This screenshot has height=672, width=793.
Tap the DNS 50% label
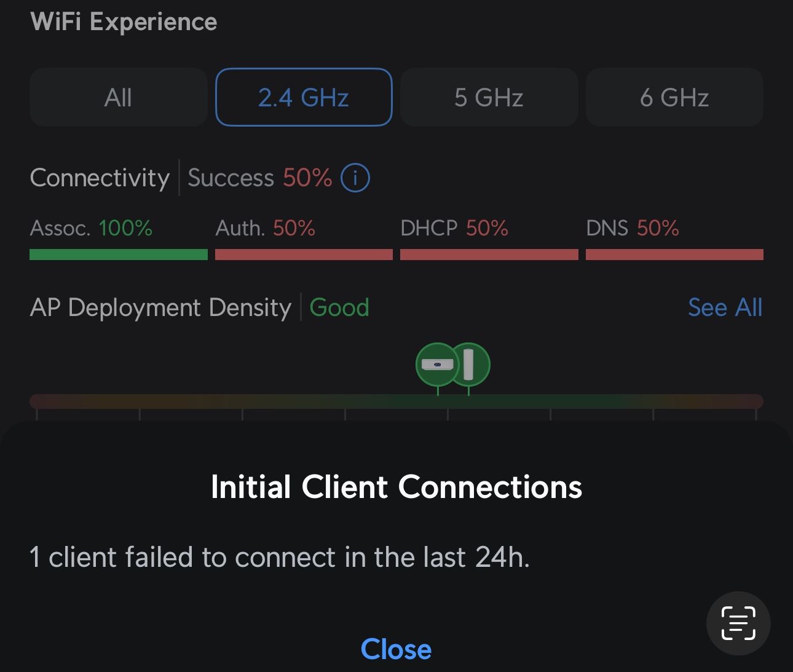(x=632, y=229)
